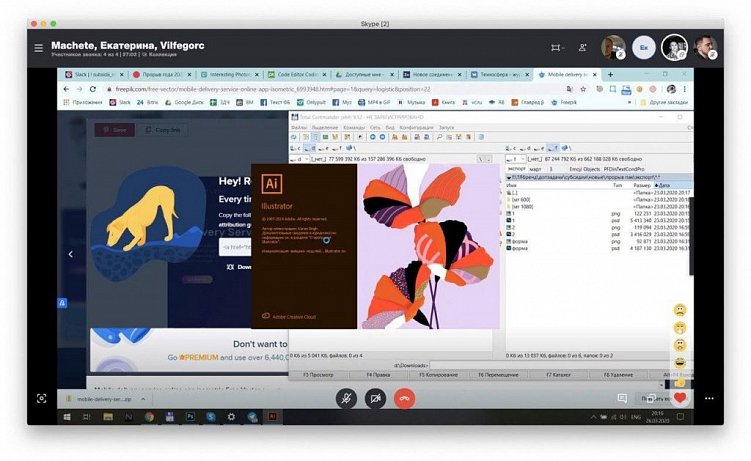Open Chrome three-dot menu
This screenshot has height=461, width=751.
point(685,89)
